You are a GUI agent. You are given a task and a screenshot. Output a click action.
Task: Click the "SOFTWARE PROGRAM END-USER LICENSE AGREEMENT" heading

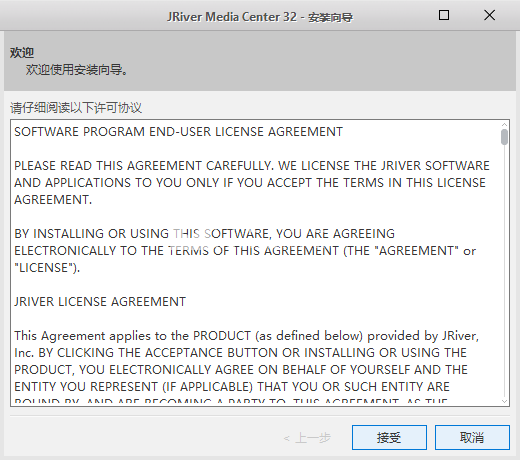178,132
